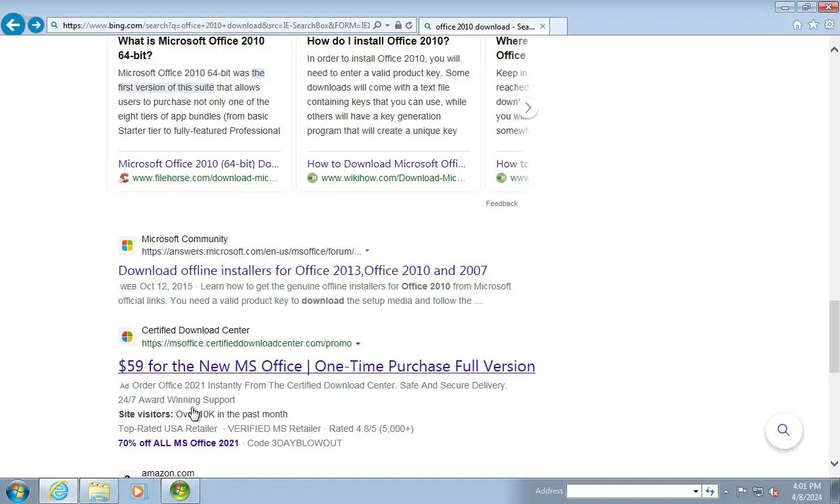Click the green Windows flag taskbar app
This screenshot has width=840, height=504.
tap(180, 491)
